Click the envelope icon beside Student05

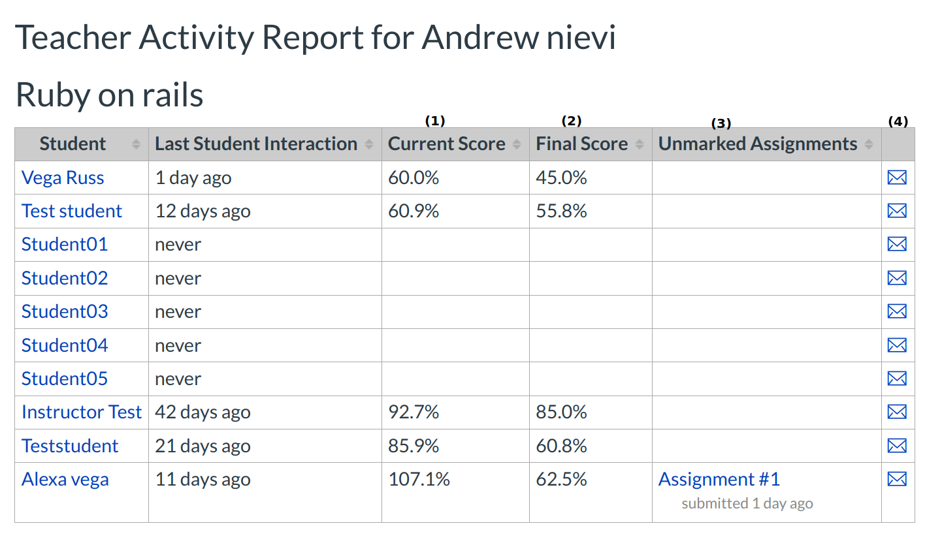tap(897, 379)
